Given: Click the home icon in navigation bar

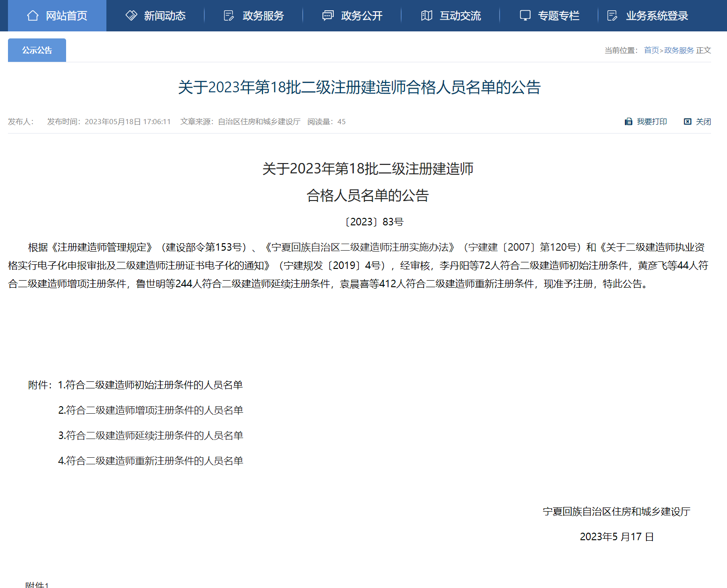Looking at the screenshot, I should pos(33,15).
